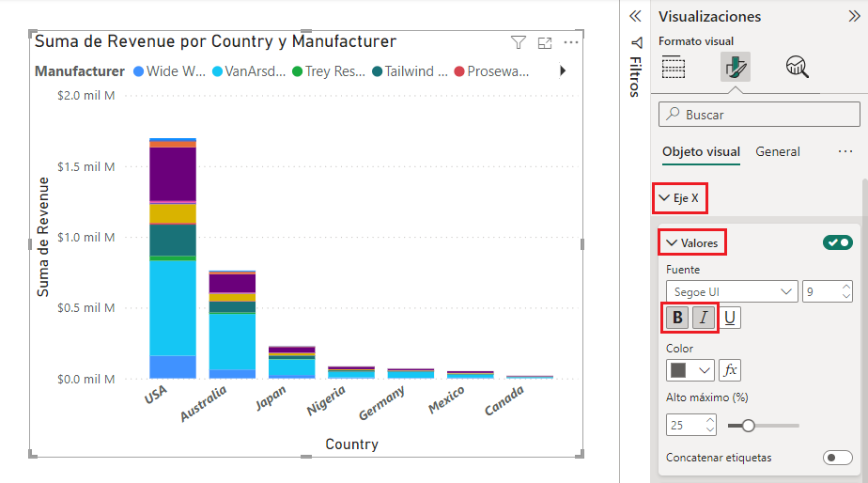Select the Format visual paintbrush icon

tap(736, 67)
